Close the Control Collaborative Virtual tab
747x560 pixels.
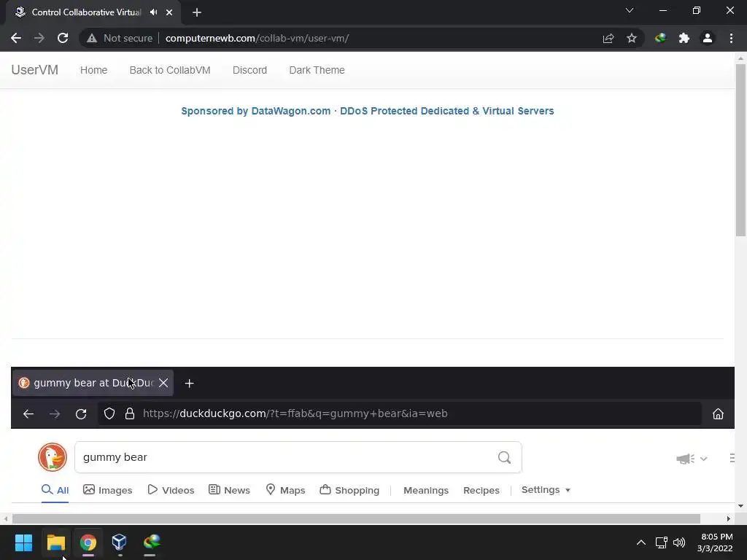[169, 12]
